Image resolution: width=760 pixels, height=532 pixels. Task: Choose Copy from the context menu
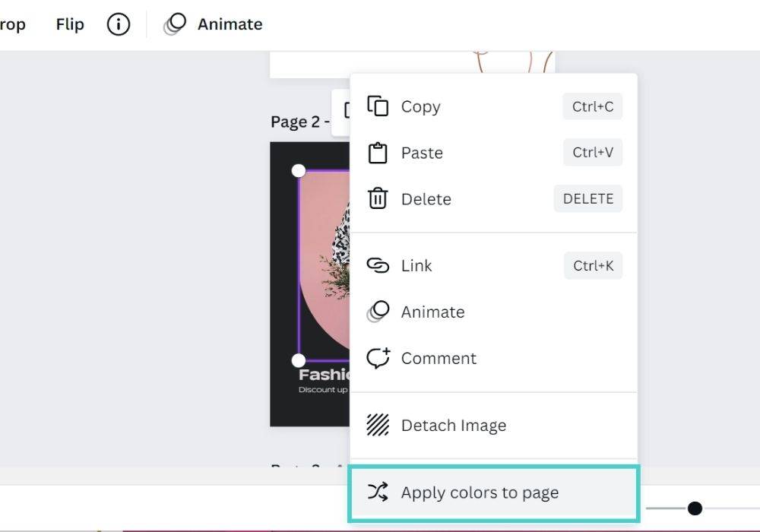[493, 106]
